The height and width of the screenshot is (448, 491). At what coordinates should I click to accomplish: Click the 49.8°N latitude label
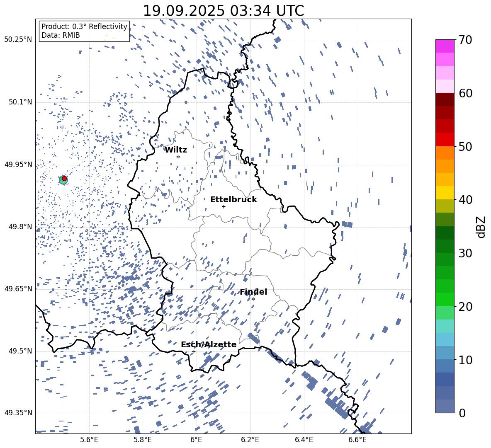[x=20, y=227]
